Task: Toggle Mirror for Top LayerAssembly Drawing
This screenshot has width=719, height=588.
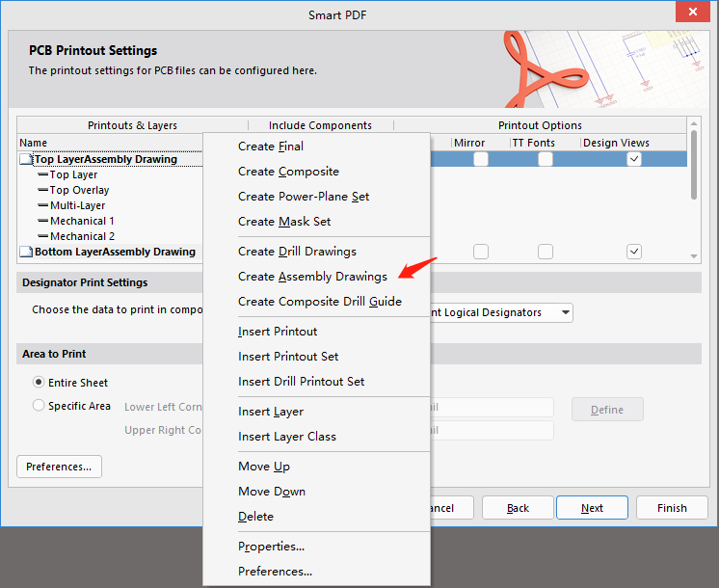Action: click(x=480, y=159)
